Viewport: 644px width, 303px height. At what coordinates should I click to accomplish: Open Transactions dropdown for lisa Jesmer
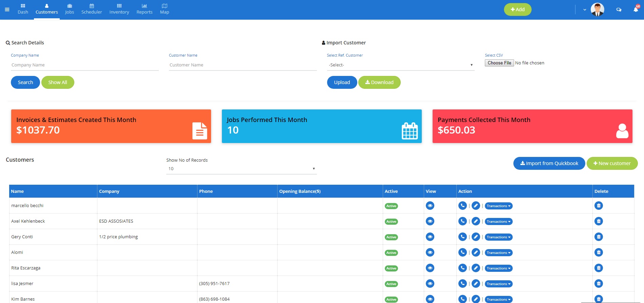[498, 284]
